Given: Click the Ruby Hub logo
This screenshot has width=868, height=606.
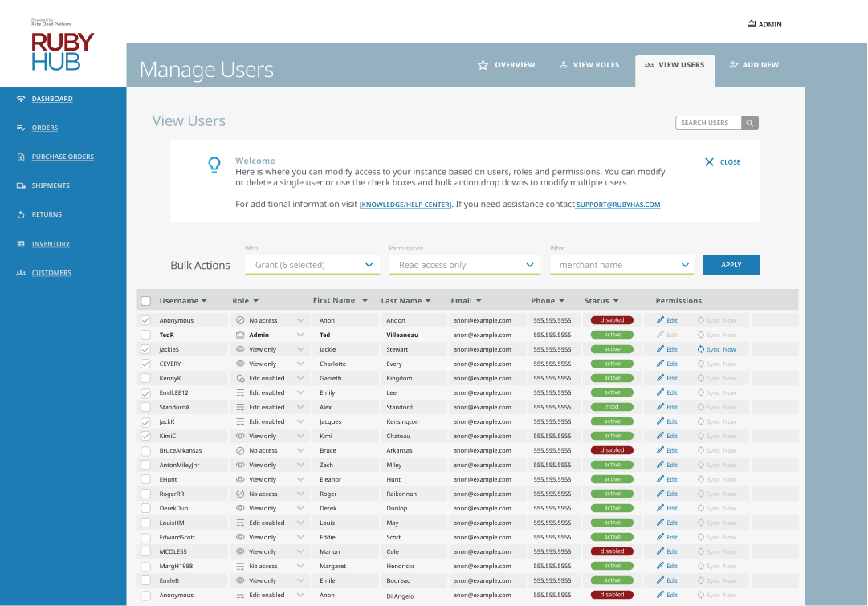Looking at the screenshot, I should [62, 51].
